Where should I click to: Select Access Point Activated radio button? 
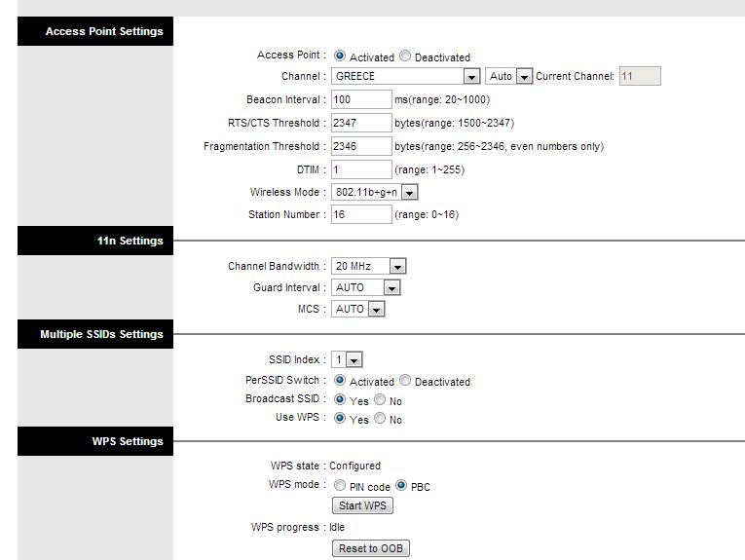339,56
